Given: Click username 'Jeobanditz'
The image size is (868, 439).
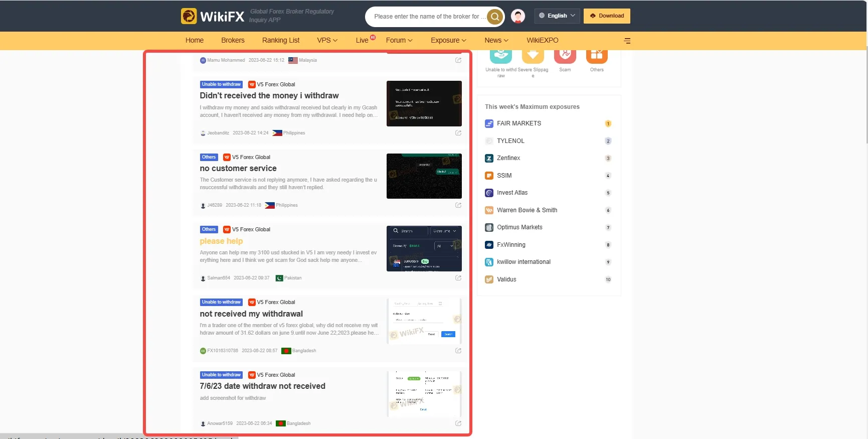Looking at the screenshot, I should coord(218,133).
